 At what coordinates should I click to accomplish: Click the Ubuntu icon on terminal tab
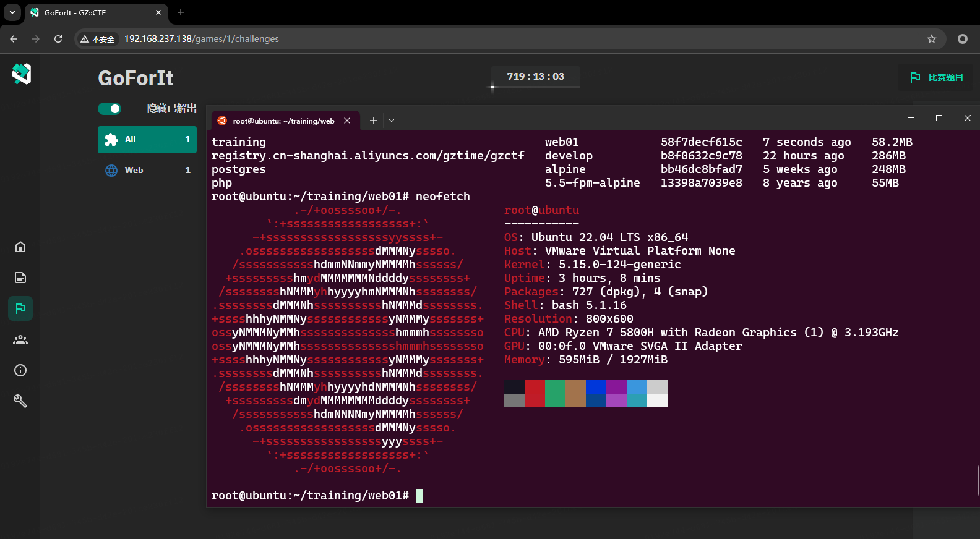(x=222, y=121)
